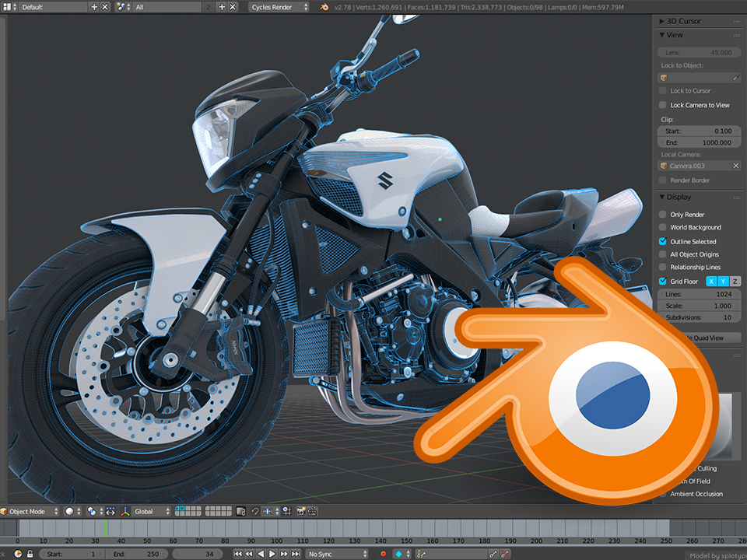Open the Global transform orientation dropdown
The width and height of the screenshot is (747, 560).
point(152,512)
